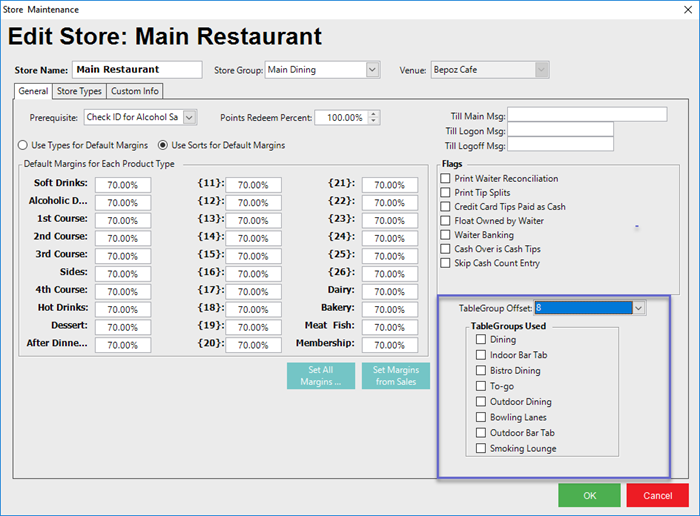Check the Bistro Dining table group
700x516 pixels.
click(481, 370)
